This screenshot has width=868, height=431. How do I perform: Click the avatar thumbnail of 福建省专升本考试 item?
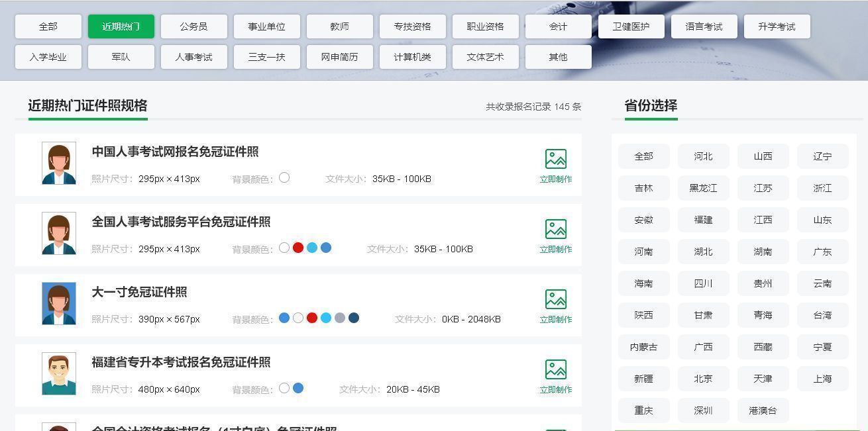pyautogui.click(x=58, y=373)
